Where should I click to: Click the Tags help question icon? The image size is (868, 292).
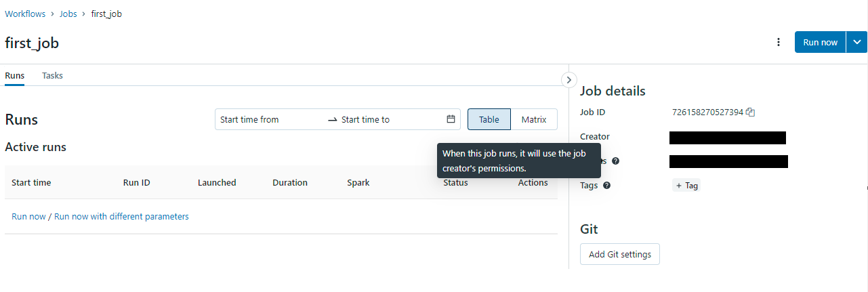click(606, 185)
